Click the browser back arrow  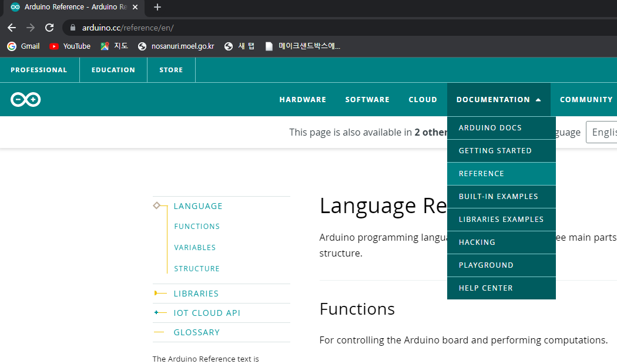pyautogui.click(x=12, y=28)
